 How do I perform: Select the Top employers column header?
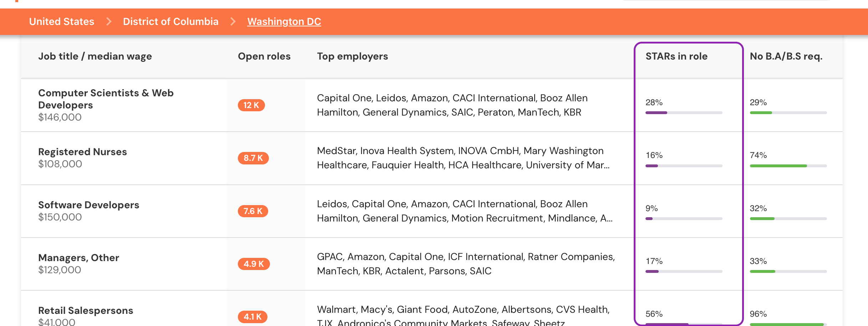pyautogui.click(x=352, y=56)
